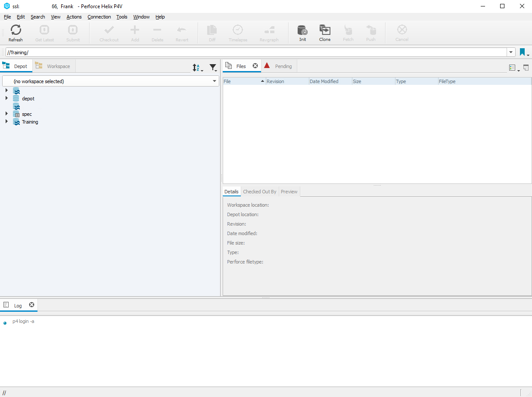Screen dimensions: 532x397
Task: Sort by the Type column header
Action: 416,81
